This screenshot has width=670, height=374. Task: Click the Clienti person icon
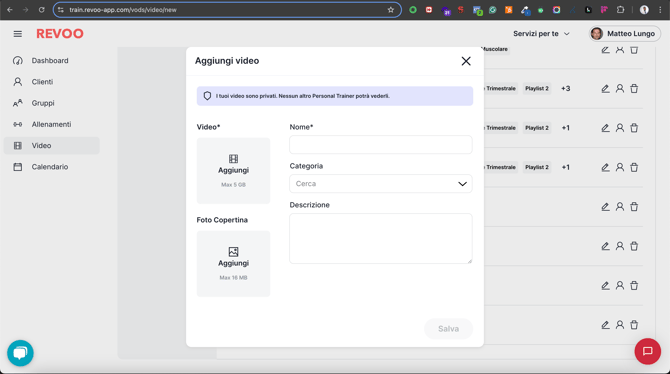pos(18,82)
